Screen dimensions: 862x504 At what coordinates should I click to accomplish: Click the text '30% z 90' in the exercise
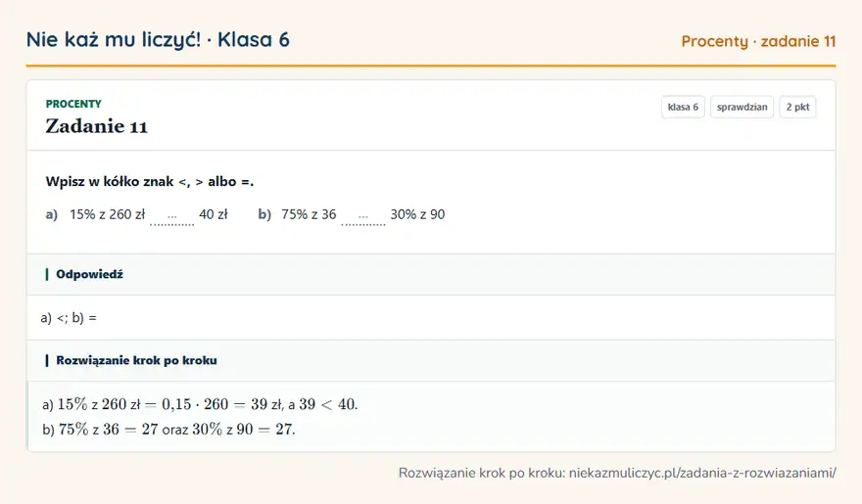[418, 214]
